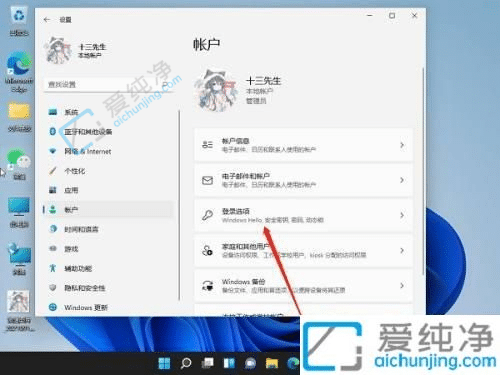Click the Time and language globe icon
The width and height of the screenshot is (500, 375).
tap(53, 229)
